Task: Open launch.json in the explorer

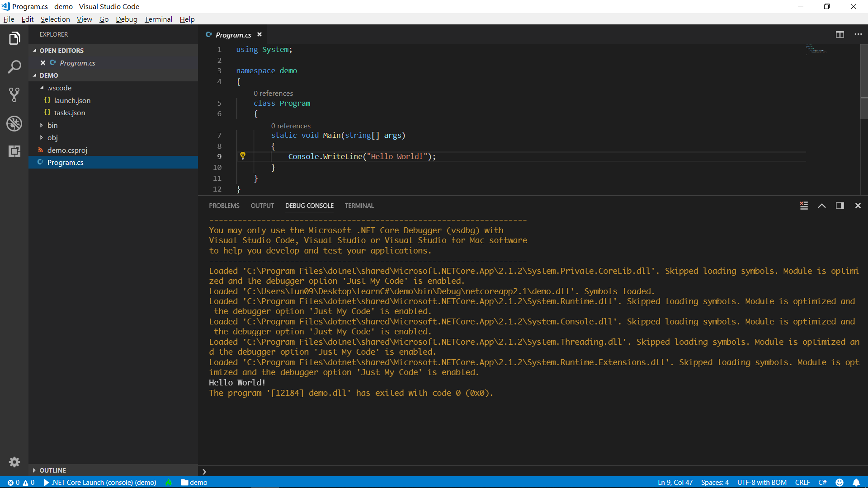Action: tap(72, 100)
